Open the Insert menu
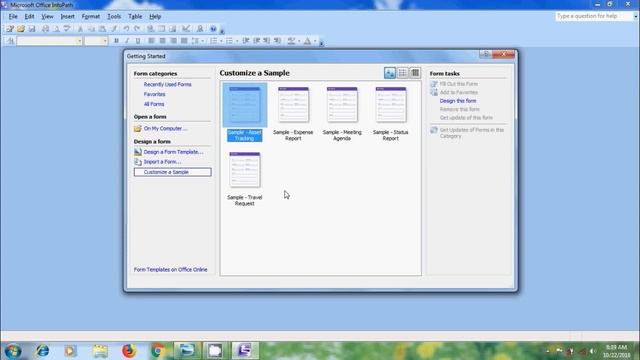The width and height of the screenshot is (640, 360). (x=67, y=16)
